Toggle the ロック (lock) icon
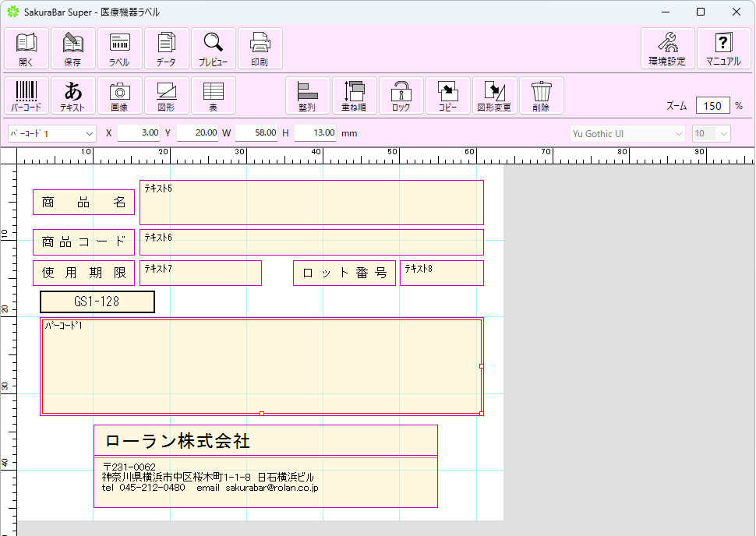756x536 pixels. [401, 95]
